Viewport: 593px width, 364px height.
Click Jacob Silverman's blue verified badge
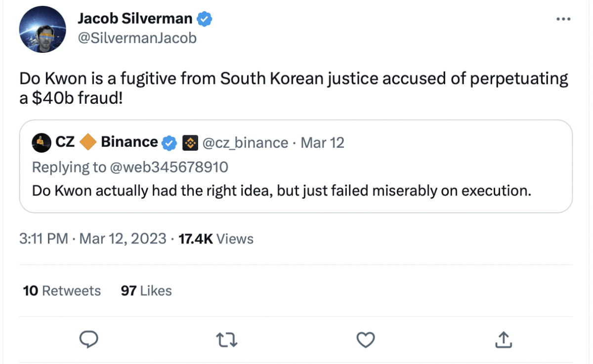205,19
